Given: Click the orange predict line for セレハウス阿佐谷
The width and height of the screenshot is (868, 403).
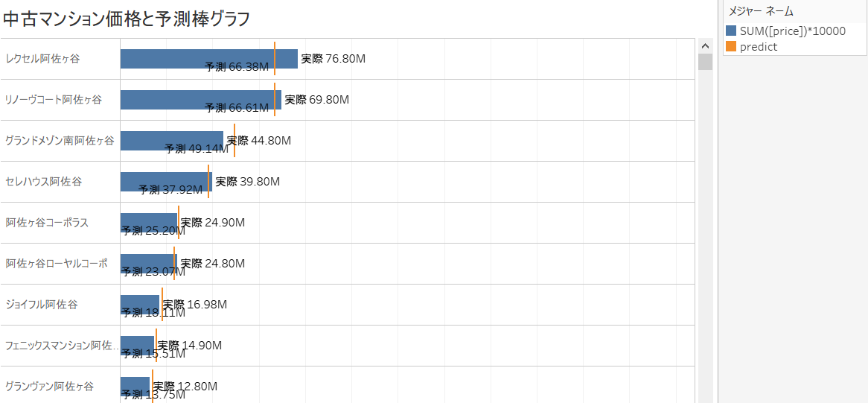Looking at the screenshot, I should [x=208, y=182].
